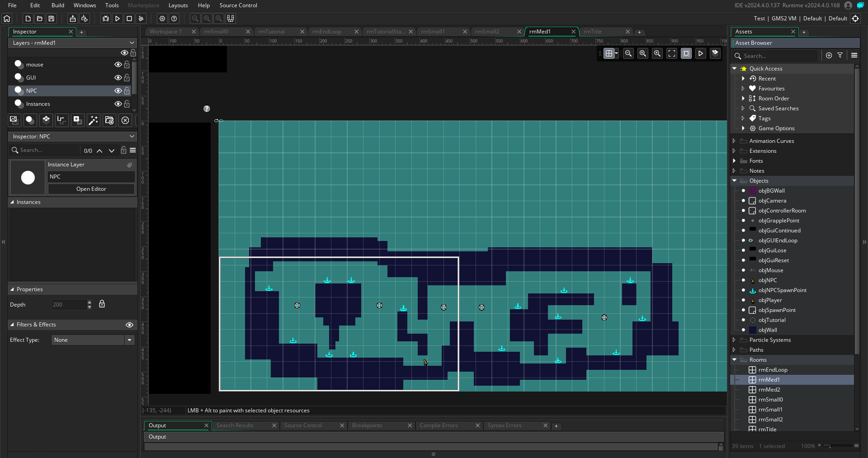This screenshot has height=458, width=868.
Task: Hide the mouse layer via eye icon
Action: [x=118, y=65]
